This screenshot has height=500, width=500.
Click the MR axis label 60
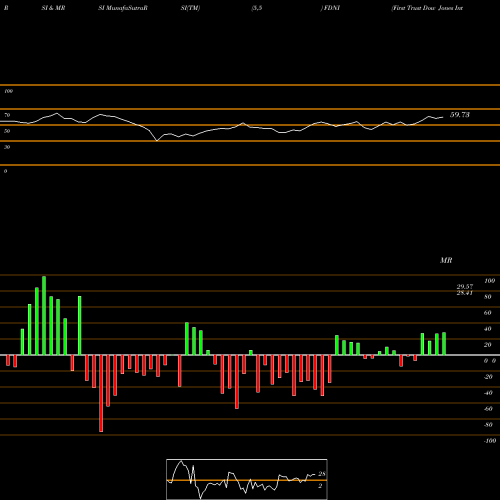(488, 313)
